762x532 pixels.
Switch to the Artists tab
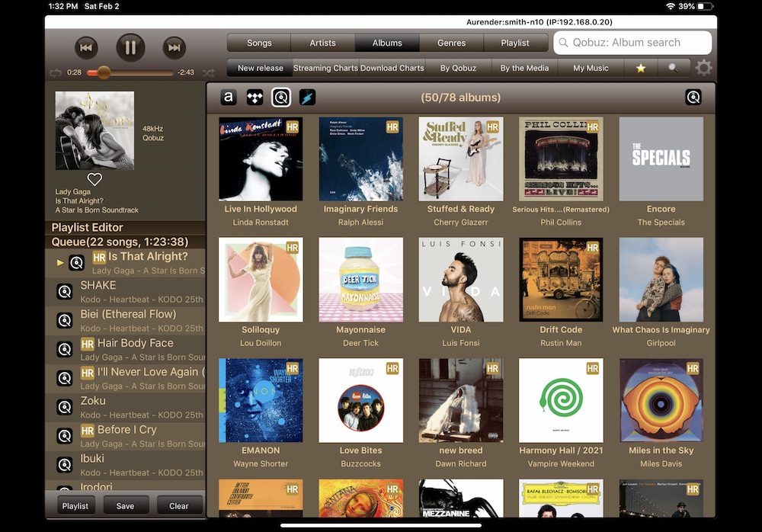(322, 43)
